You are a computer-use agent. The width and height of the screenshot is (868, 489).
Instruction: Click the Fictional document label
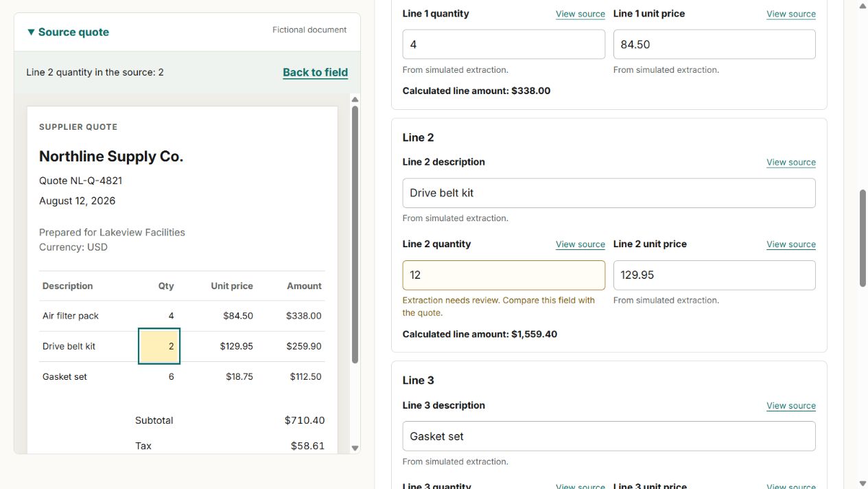tap(309, 30)
